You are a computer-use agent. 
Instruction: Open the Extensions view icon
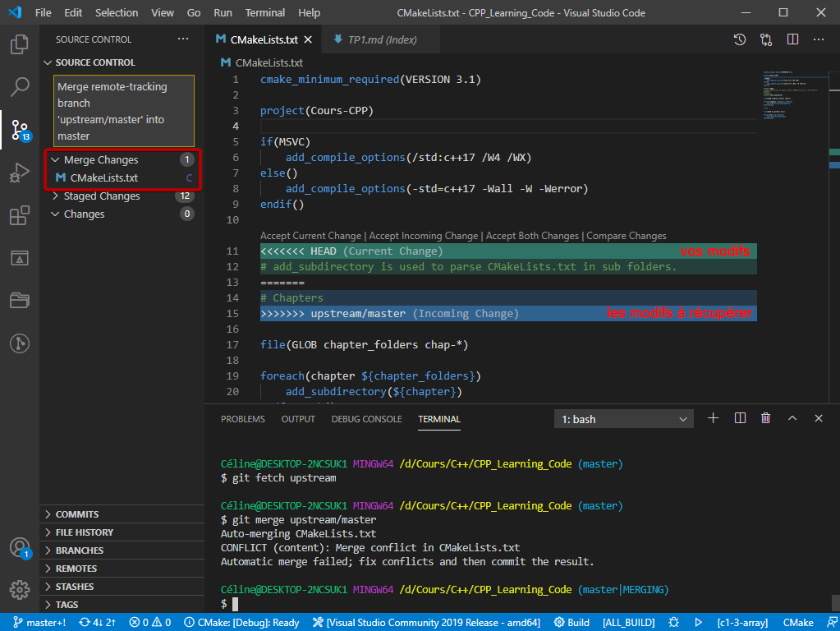19,215
